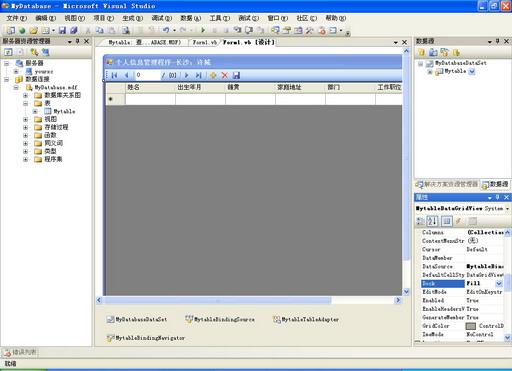Open the 文件 menu
This screenshot has height=371, width=512.
[x=16, y=18]
